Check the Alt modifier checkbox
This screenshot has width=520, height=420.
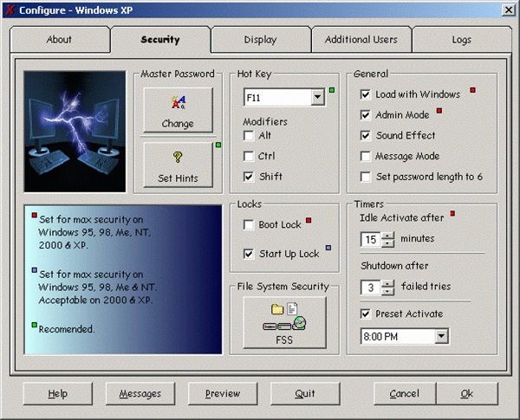249,136
